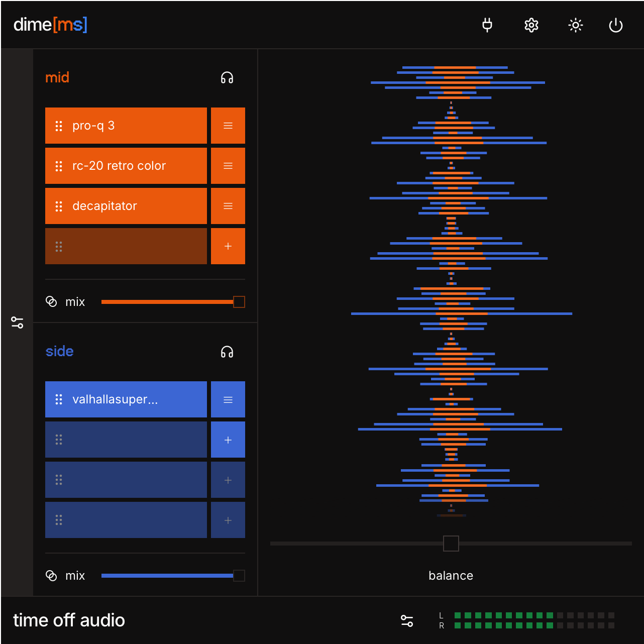
Task: Select the pro-q 3 plugin slot
Action: [x=126, y=126]
